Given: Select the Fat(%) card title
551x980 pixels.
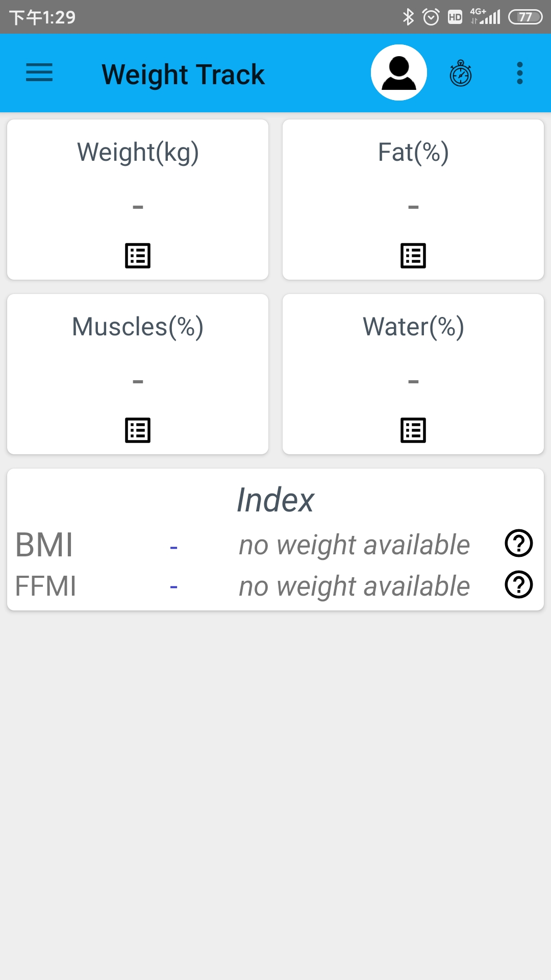Looking at the screenshot, I should click(413, 153).
